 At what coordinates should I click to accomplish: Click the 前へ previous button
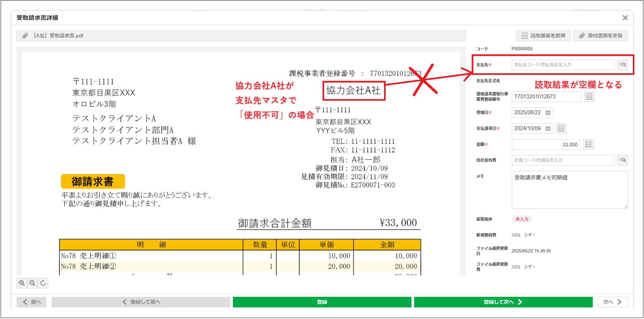click(x=31, y=302)
